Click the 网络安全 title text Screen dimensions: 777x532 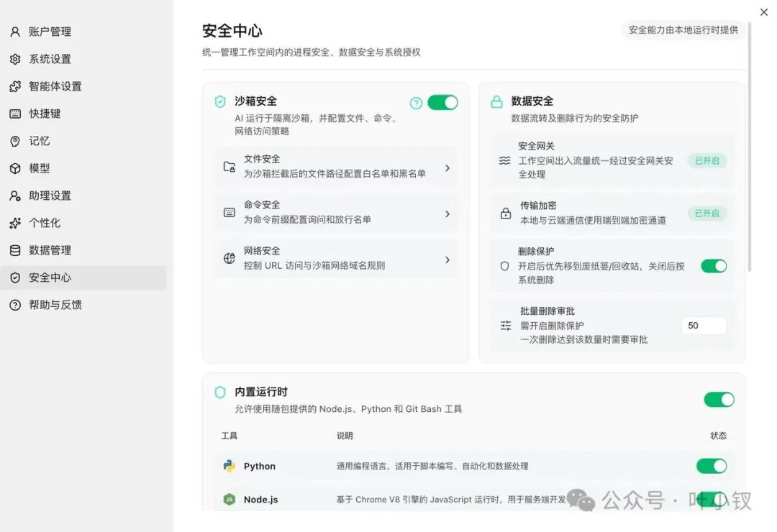pyautogui.click(x=262, y=251)
